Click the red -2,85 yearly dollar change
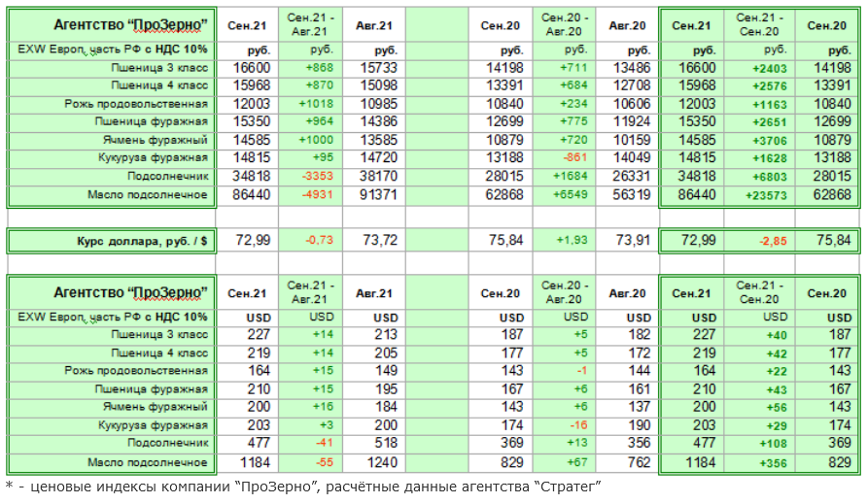This screenshot has height=504, width=867. (x=773, y=242)
